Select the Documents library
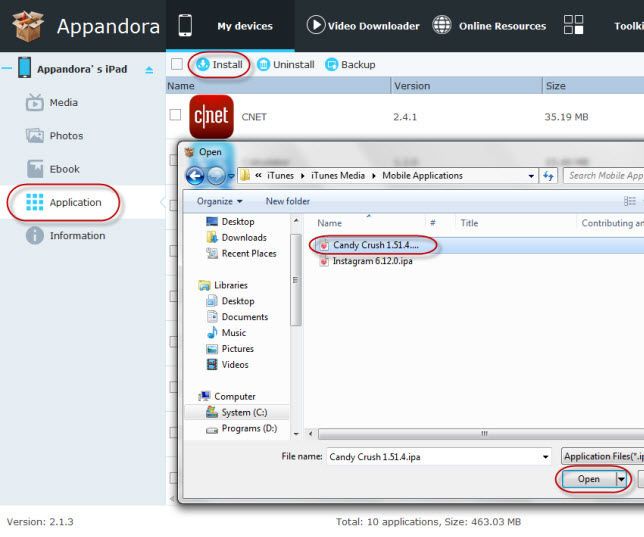The height and width of the screenshot is (537, 644). 245,317
